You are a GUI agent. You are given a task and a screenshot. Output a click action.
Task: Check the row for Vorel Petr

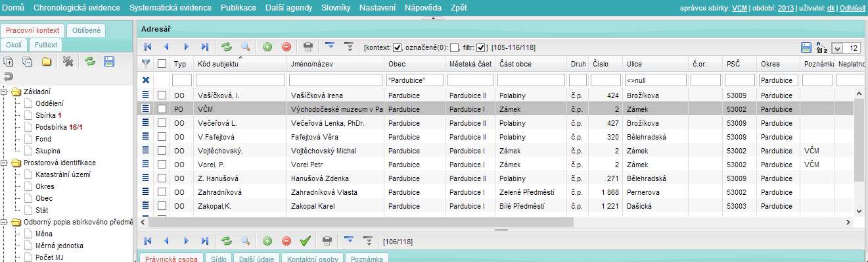[x=162, y=165]
